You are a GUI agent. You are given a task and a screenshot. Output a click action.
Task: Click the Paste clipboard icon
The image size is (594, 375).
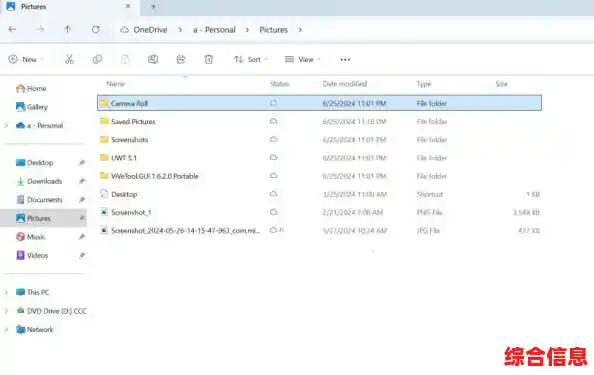tap(125, 59)
